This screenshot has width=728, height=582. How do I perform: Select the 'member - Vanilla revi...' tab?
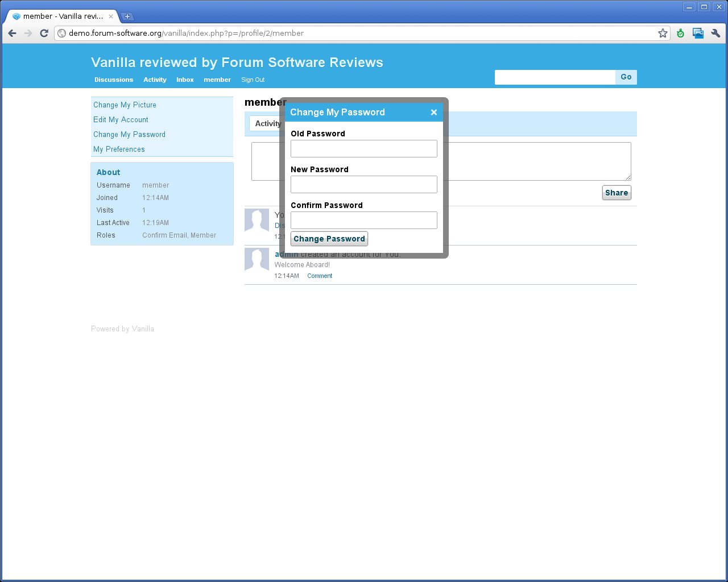pos(62,16)
